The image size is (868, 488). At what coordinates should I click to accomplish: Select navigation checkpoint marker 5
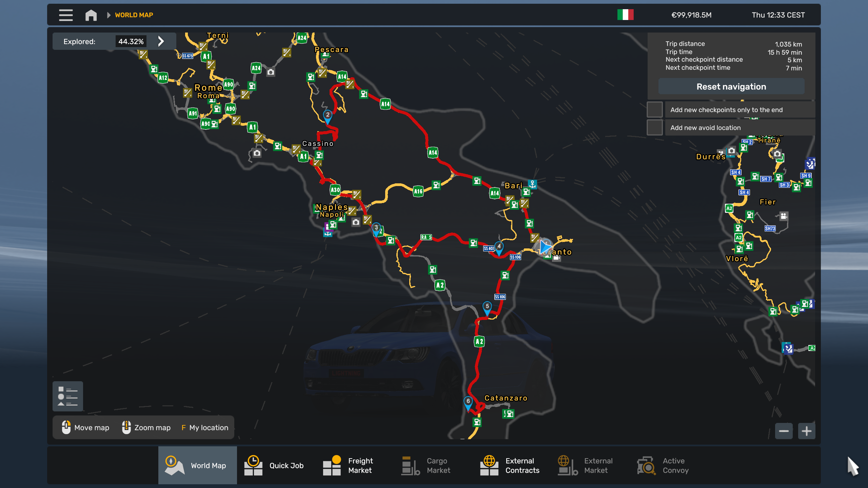click(x=487, y=307)
